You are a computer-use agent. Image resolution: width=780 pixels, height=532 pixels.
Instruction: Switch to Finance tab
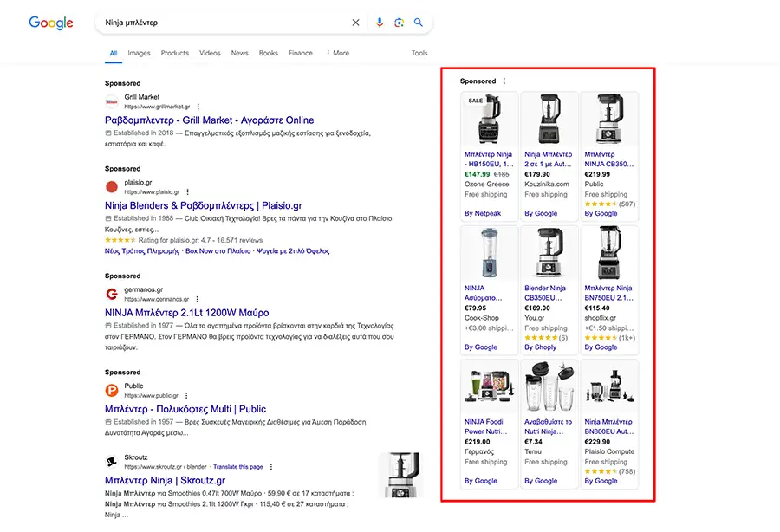pos(301,53)
